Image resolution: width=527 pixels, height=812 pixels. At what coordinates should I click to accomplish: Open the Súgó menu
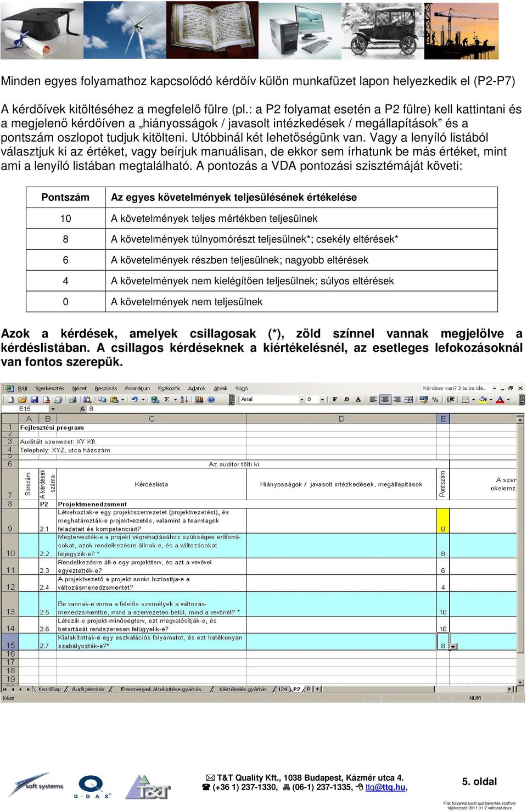tap(242, 388)
